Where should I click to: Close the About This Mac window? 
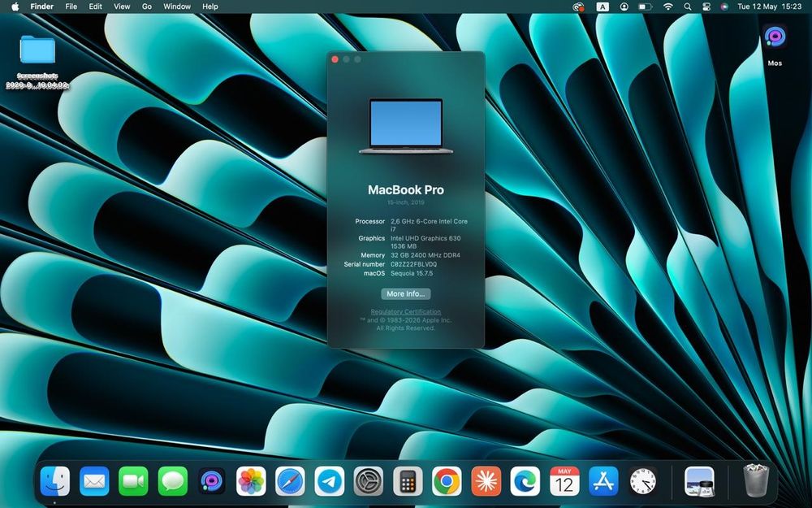click(335, 59)
